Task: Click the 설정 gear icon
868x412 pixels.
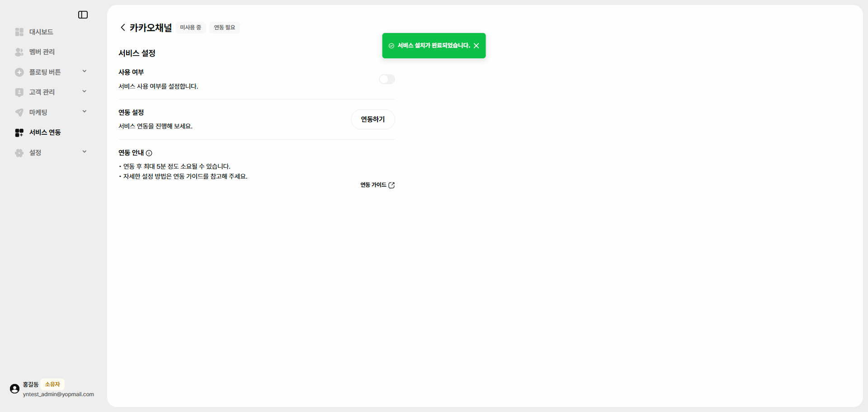Action: 19,153
